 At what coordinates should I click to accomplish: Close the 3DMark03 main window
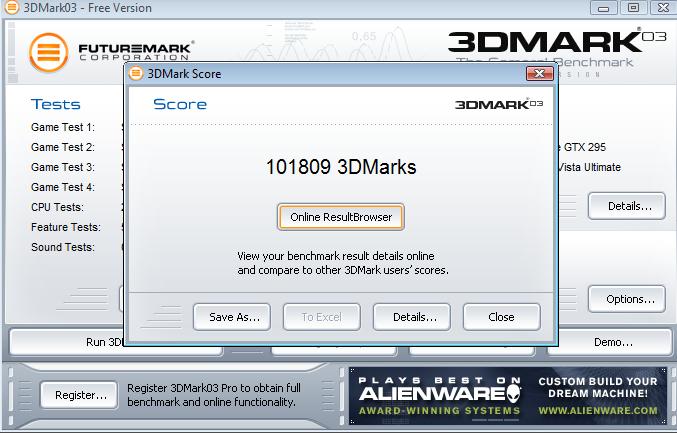pos(662,7)
